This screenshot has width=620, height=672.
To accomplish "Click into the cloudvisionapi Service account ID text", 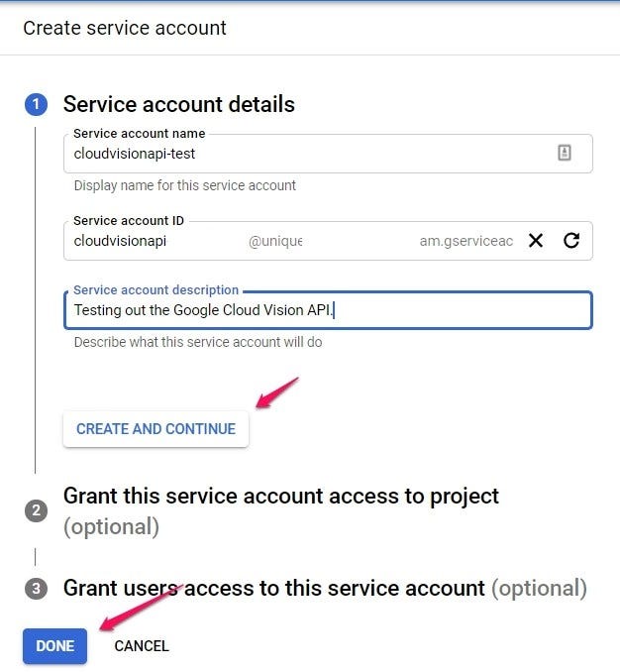I will point(120,241).
